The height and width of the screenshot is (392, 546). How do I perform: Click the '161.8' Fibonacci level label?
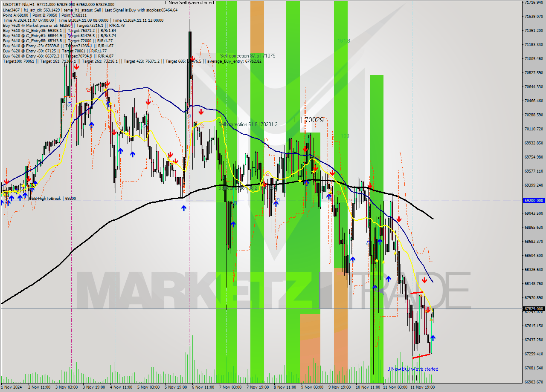pos(343,41)
